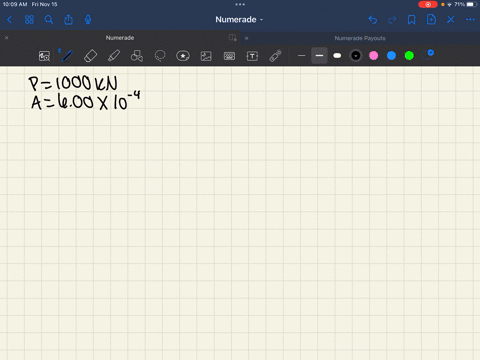Open the thumbnail grid view
The height and width of the screenshot is (360, 480).
click(x=29, y=20)
